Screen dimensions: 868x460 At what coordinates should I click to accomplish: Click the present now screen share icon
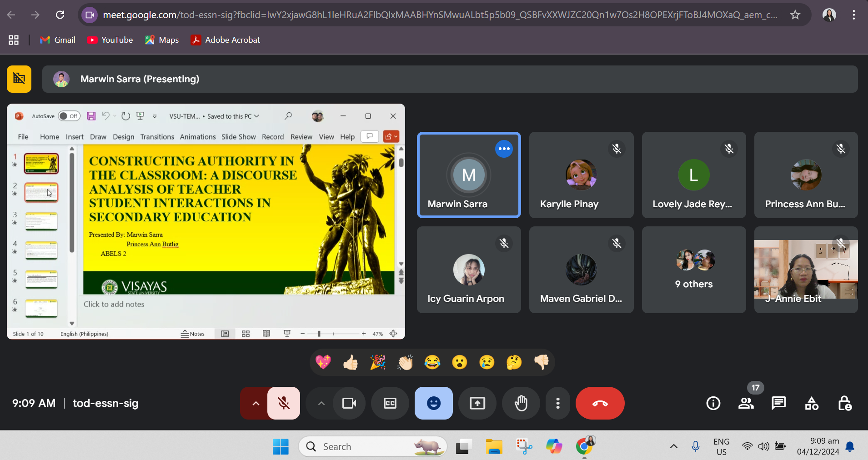(477, 403)
